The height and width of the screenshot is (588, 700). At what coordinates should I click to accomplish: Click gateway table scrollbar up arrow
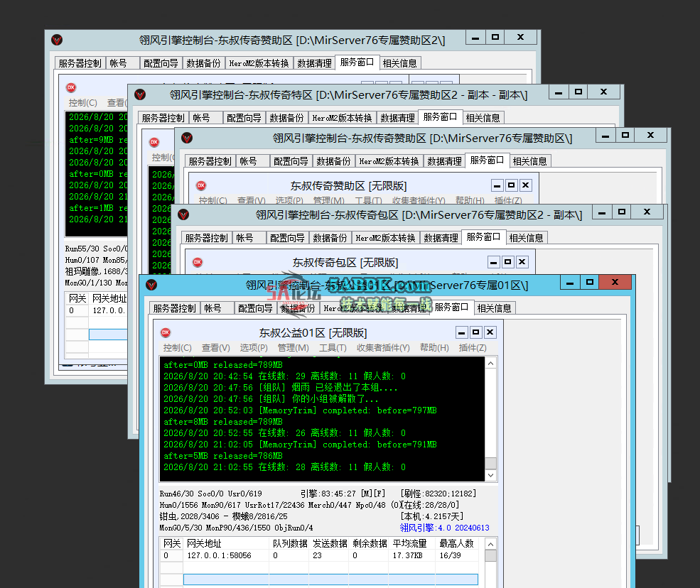point(490,544)
